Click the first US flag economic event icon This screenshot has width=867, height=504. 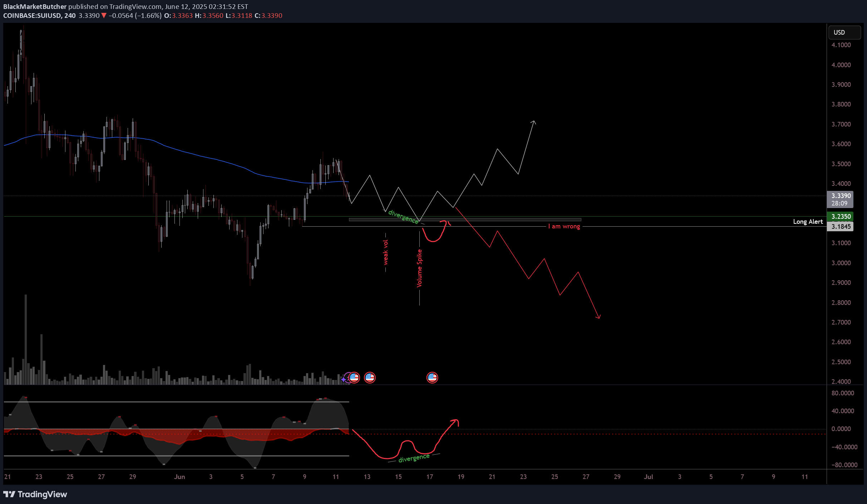(x=354, y=377)
